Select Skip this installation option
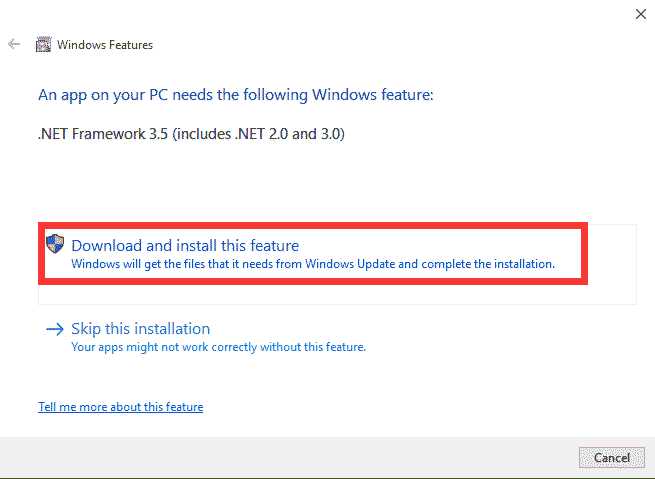Screen dimensions: 655x479 [x=140, y=329]
